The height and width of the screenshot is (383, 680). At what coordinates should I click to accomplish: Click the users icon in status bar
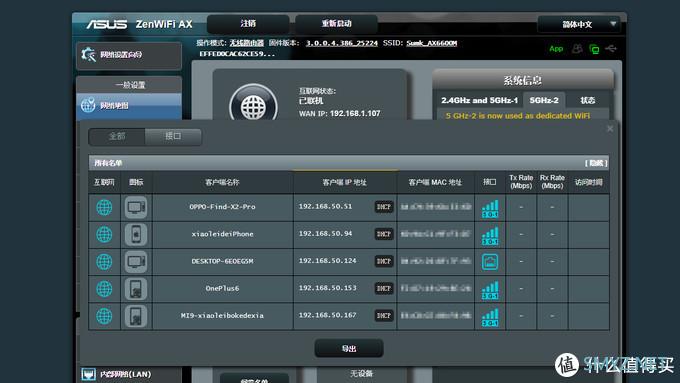(577, 49)
